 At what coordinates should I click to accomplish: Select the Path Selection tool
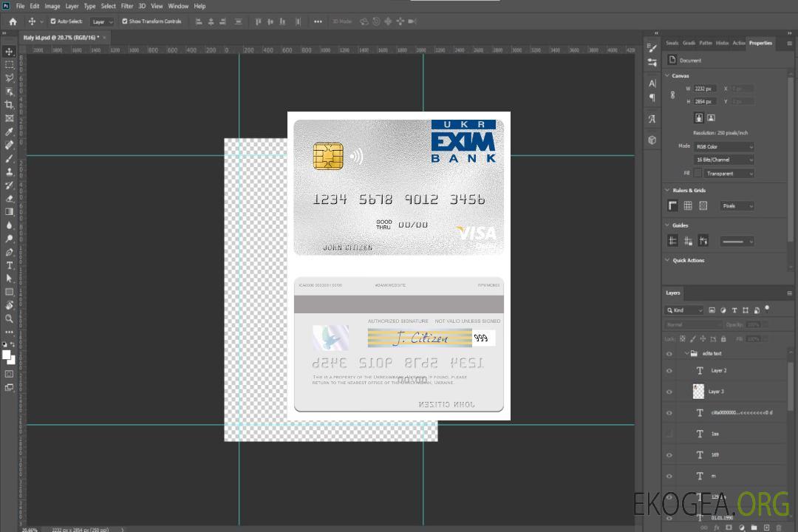tap(9, 279)
